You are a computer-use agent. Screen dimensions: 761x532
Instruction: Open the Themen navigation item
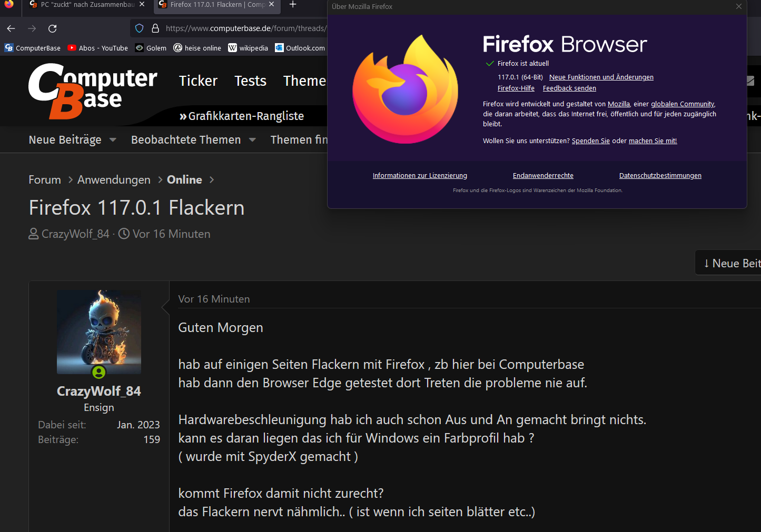pyautogui.click(x=305, y=81)
